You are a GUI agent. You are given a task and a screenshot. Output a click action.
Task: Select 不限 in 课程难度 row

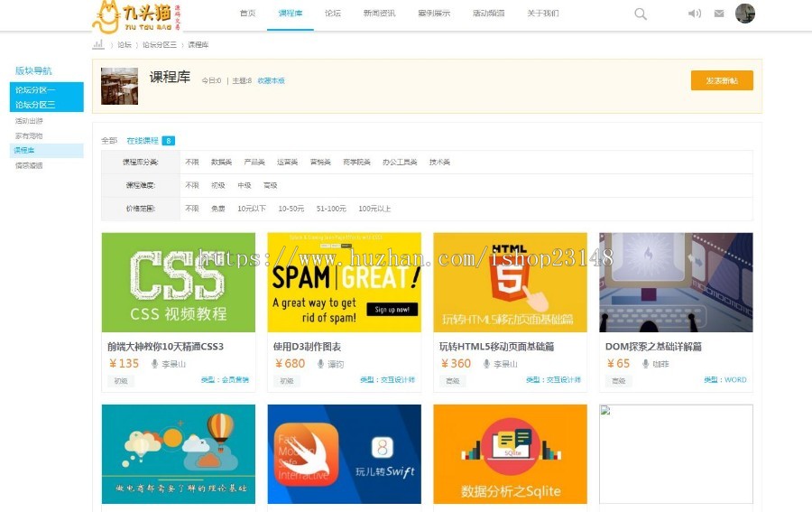[192, 185]
